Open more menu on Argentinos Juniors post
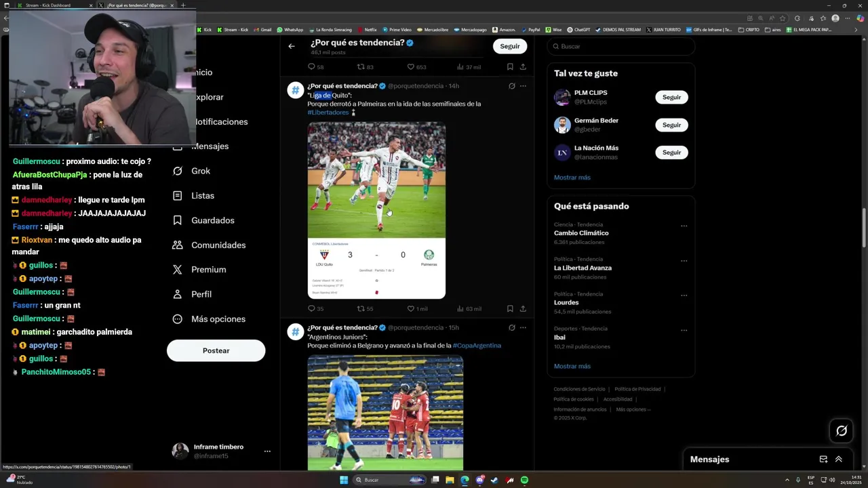The image size is (868, 488). [523, 327]
